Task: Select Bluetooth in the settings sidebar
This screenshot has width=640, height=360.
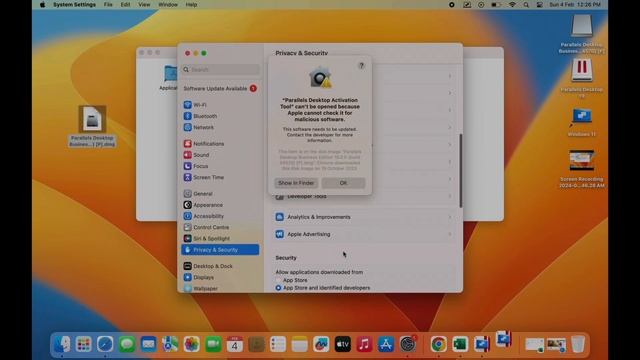Action: 200,116
